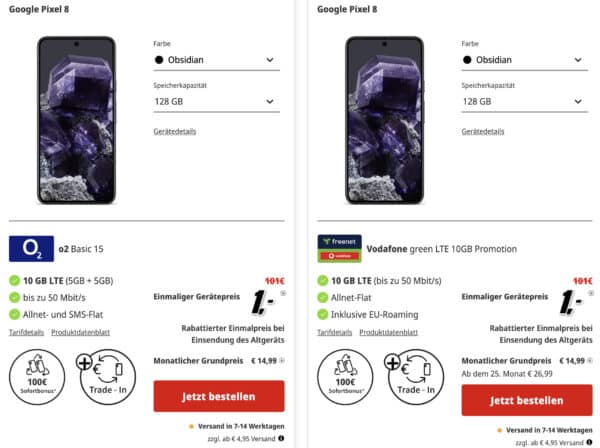The image size is (600, 448).
Task: Order the o2 Basic 15 offer
Action: pos(219,396)
